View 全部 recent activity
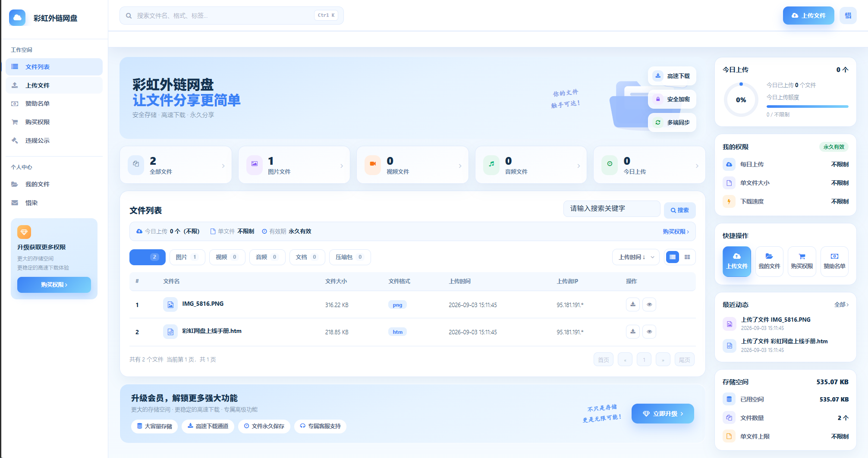The image size is (868, 458). [841, 304]
